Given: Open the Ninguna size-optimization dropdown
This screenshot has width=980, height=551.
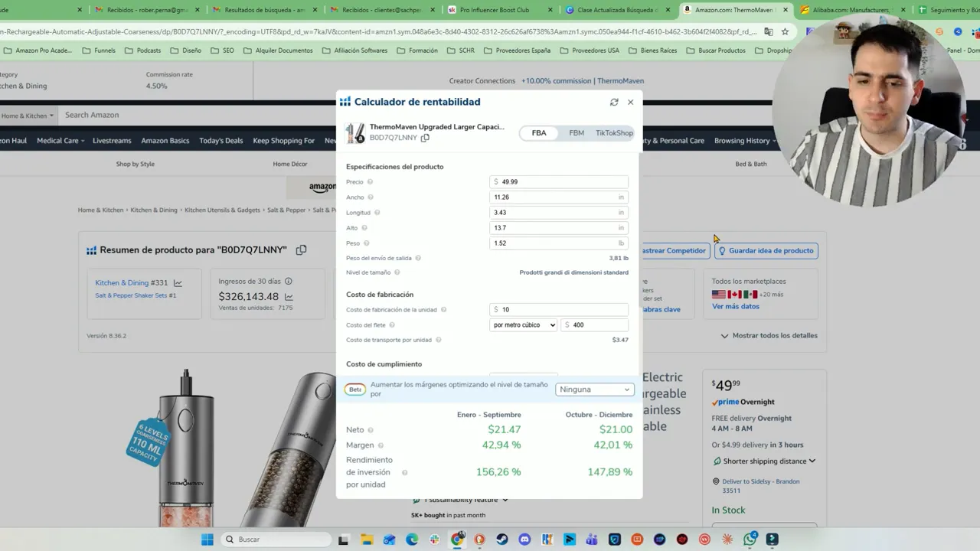Looking at the screenshot, I should [x=595, y=390].
